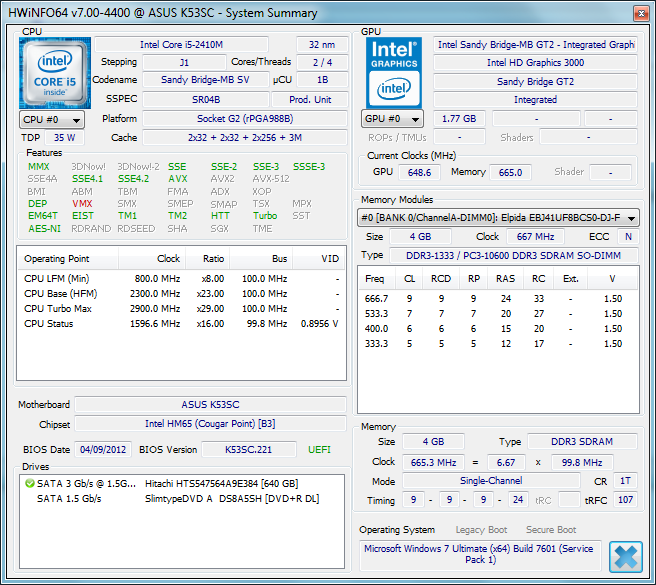Click the BIOS Date 04/09/2012 field
Viewport: 656px width, 585px height.
pos(103,450)
